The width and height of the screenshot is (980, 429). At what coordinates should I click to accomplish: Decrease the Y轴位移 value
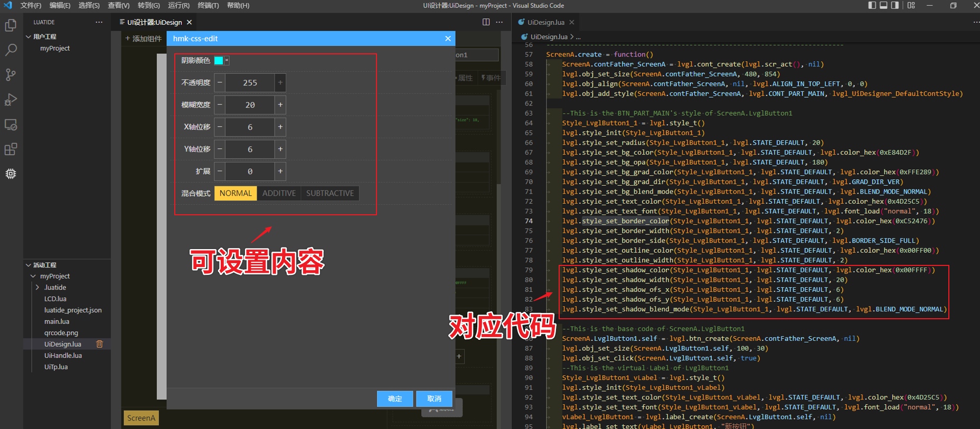click(220, 149)
